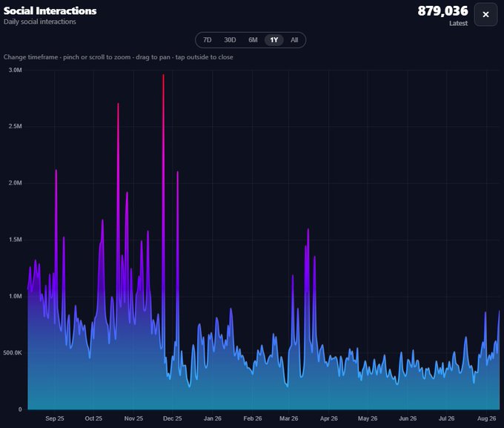504x428 pixels.
Task: Click the Latest label under the value
Action: (x=458, y=23)
